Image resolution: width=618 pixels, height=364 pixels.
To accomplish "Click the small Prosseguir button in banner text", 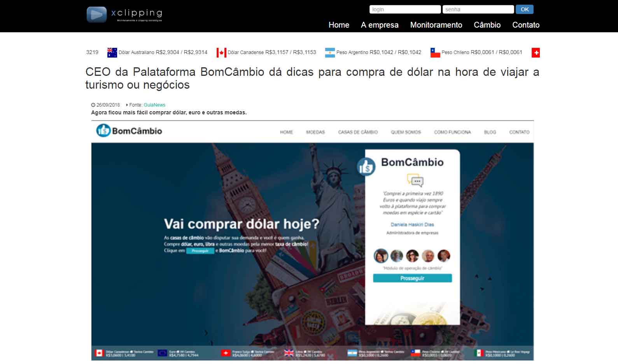I will click(200, 251).
